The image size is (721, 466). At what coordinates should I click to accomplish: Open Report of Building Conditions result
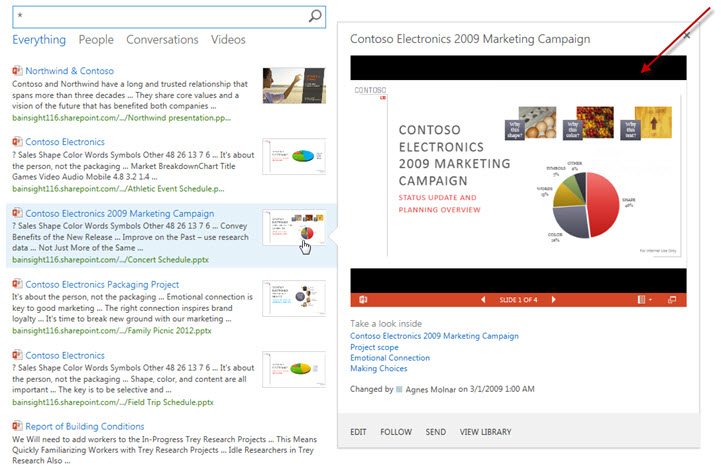coord(85,426)
